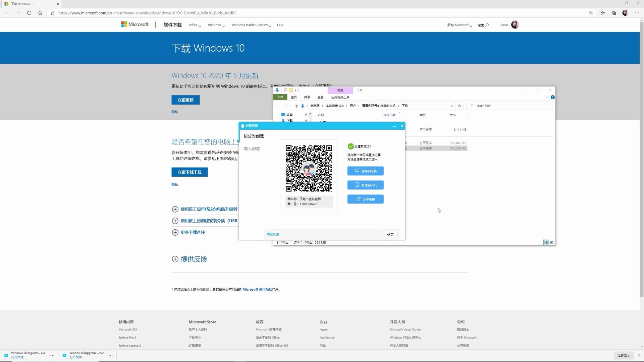Click the save to phone icon button
The width and height of the screenshot is (644, 362).
tap(365, 185)
